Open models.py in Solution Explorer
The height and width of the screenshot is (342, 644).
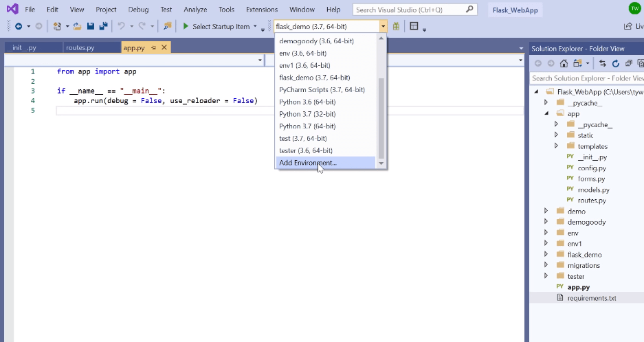(593, 190)
